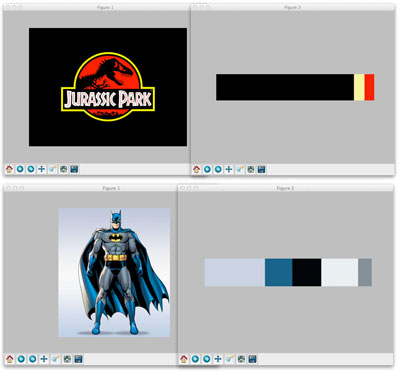Save figure in Batman palette window

252,359
